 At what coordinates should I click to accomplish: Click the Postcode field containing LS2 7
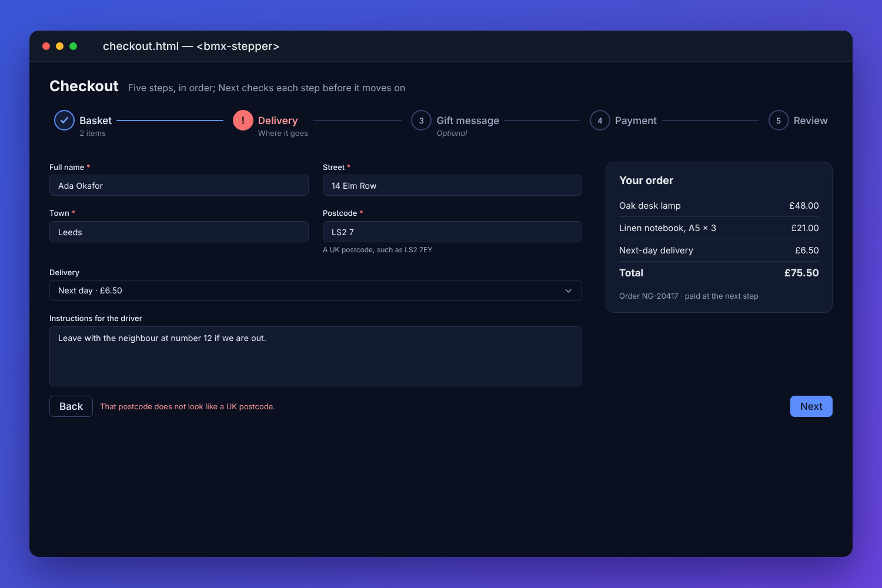[452, 232]
